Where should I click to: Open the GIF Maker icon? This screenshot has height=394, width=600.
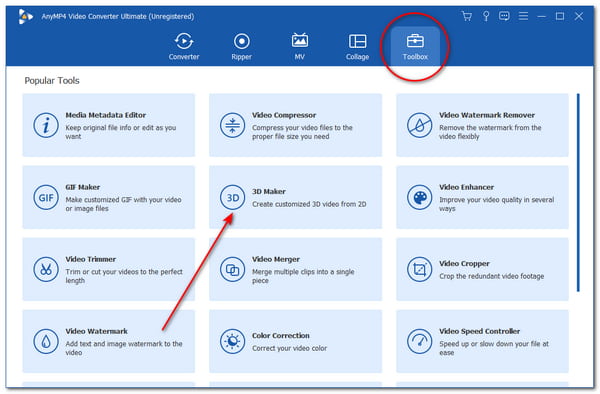tap(46, 197)
